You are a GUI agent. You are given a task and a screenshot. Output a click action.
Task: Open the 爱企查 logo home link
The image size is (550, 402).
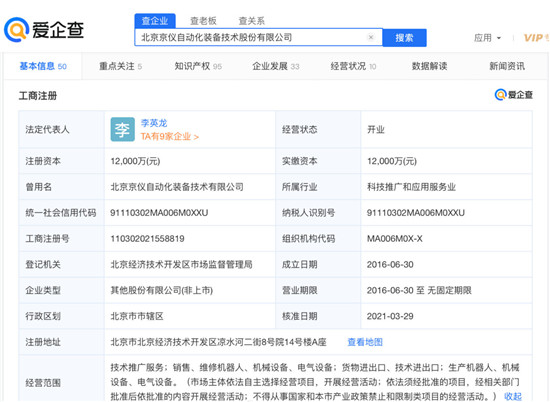coord(44,29)
